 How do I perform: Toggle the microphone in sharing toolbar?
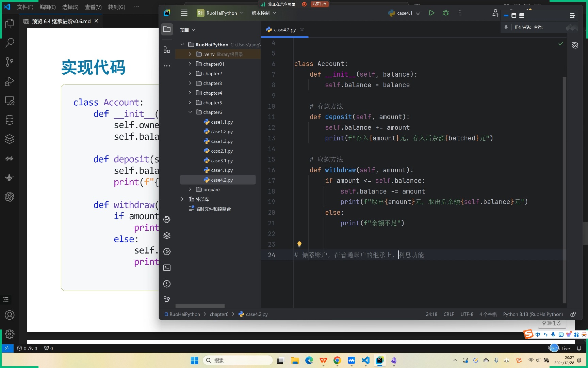click(506, 27)
